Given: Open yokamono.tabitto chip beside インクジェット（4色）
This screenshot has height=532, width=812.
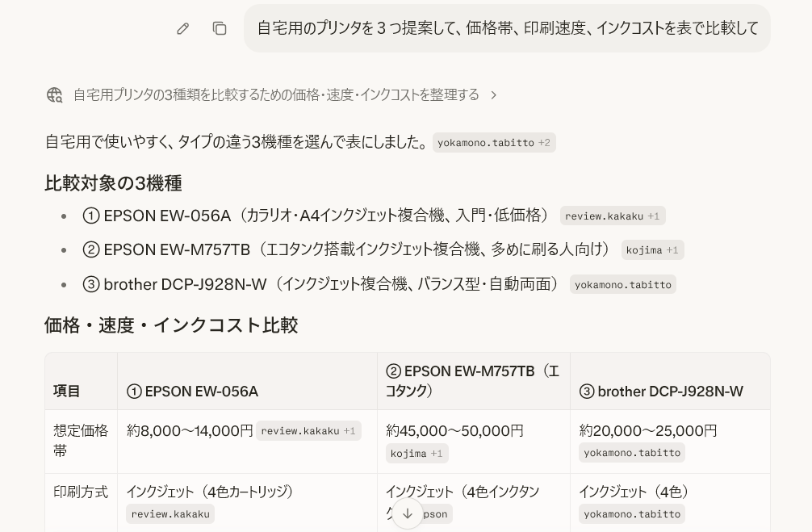Looking at the screenshot, I should pyautogui.click(x=632, y=513).
